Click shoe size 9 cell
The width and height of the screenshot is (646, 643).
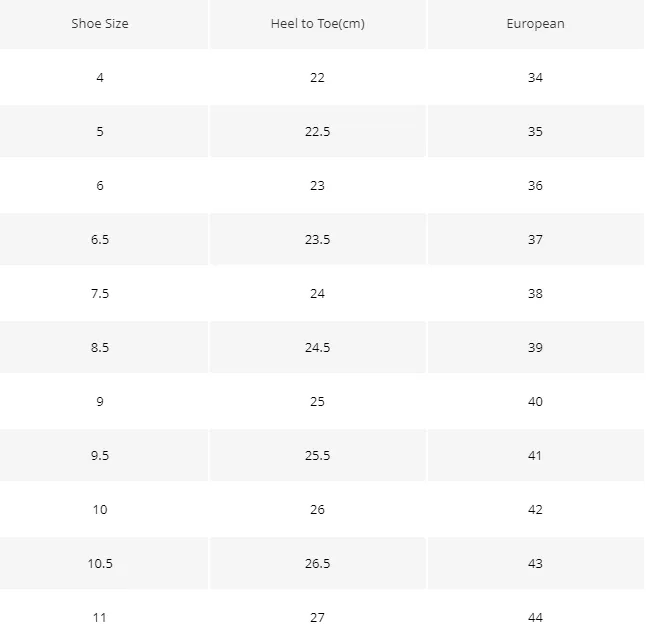coord(100,401)
